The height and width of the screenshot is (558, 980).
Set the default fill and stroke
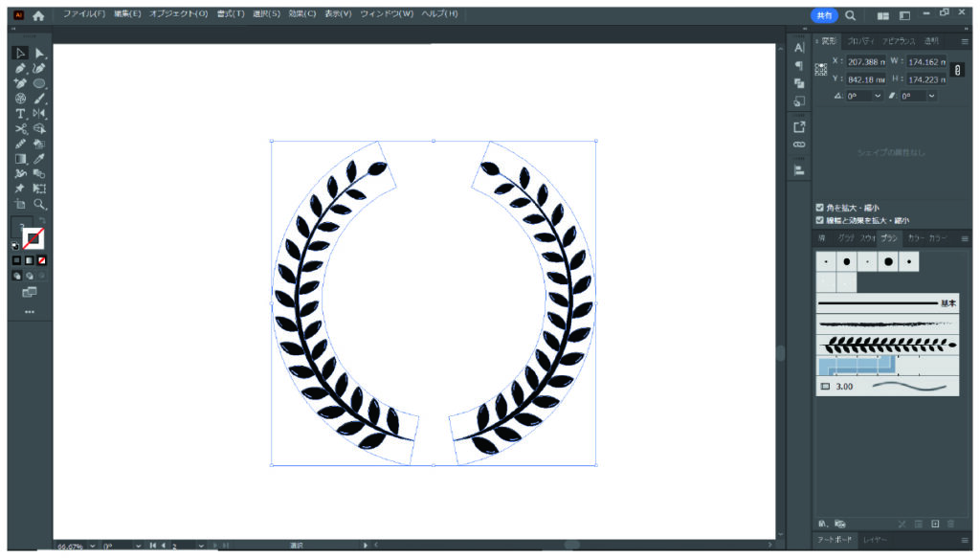(x=15, y=246)
